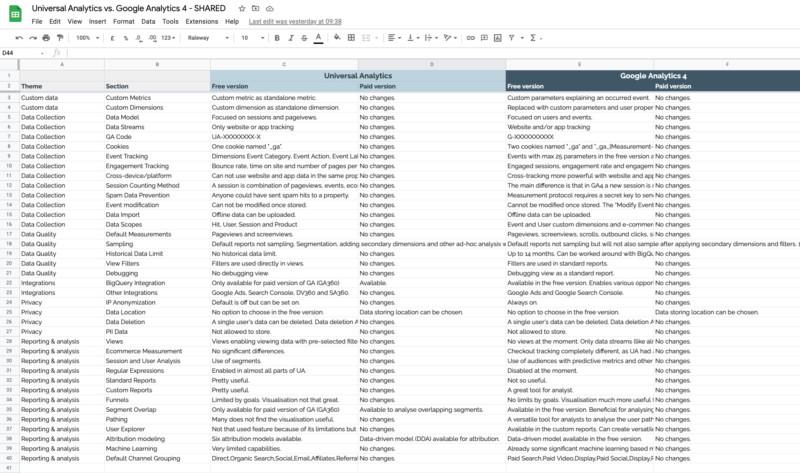Check cloud save status icon

tap(269, 9)
